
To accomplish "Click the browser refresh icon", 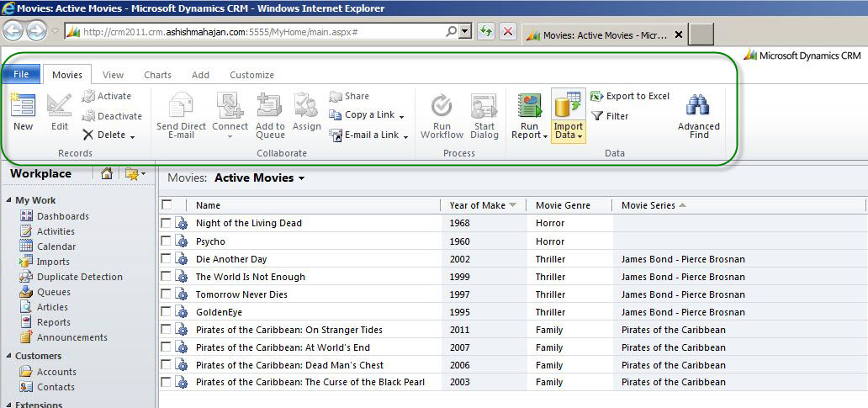I will [485, 32].
